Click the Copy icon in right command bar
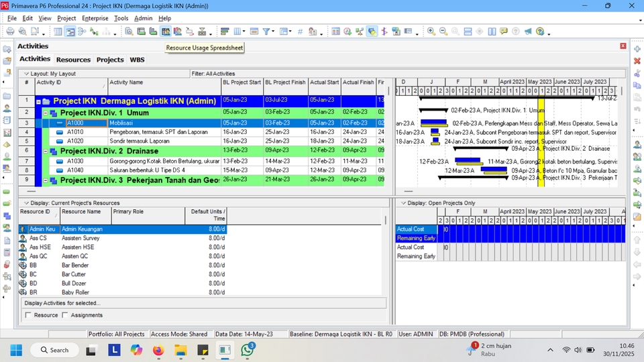Screen dimensions: 644x362 click(637, 85)
